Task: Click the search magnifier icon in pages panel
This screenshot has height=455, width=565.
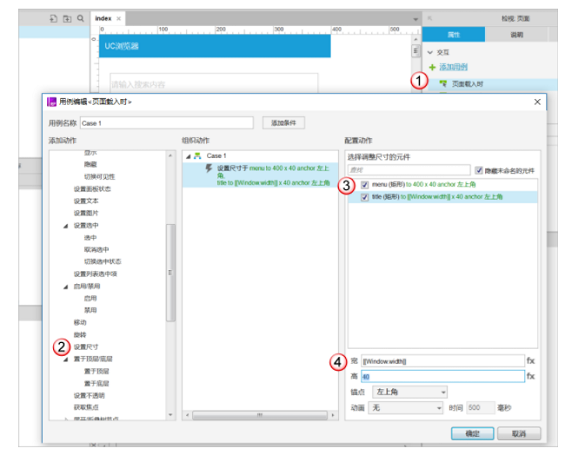Action: (80, 18)
